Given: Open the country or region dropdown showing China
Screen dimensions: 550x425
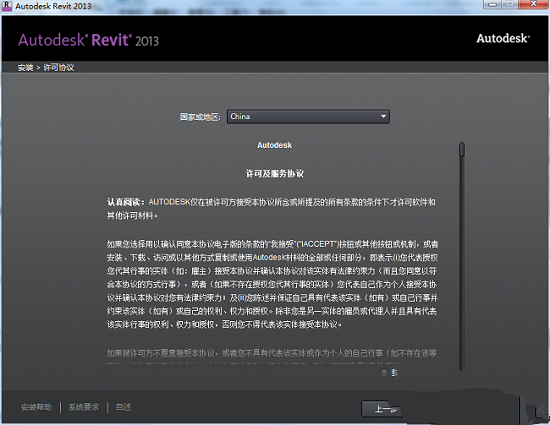Looking at the screenshot, I should tap(308, 116).
